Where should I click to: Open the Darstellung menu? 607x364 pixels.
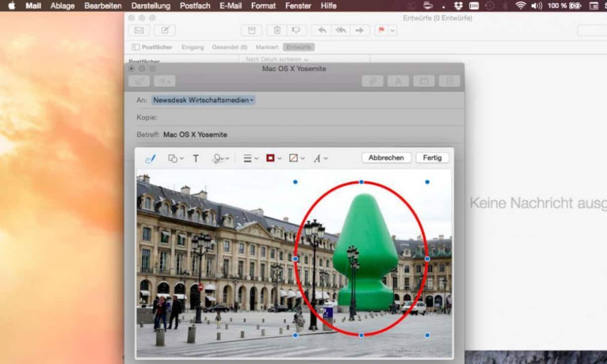(151, 6)
